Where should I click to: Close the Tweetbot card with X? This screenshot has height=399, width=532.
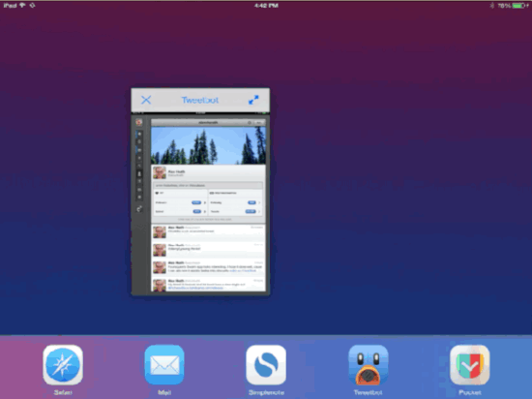146,100
